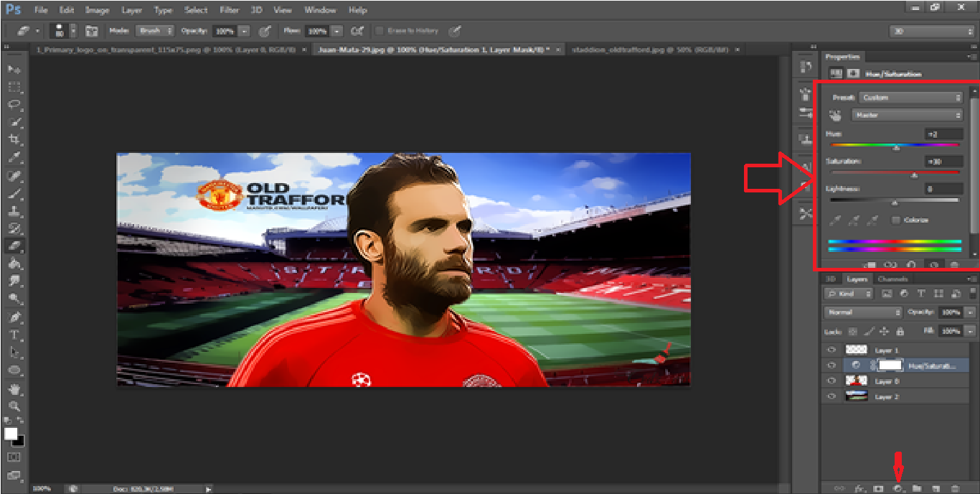Click the Saturation slider handle
Viewport: 980px width, 494px height.
(914, 175)
